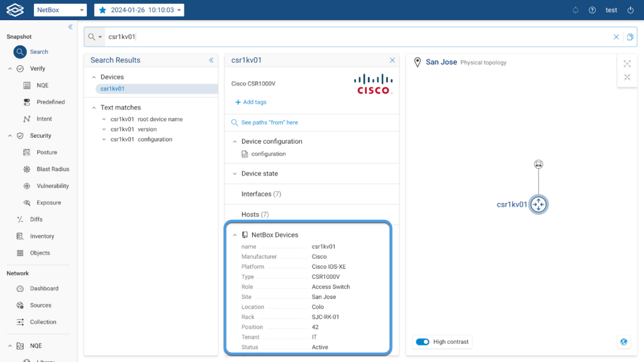Collapse the Devices search results group
Viewport: 644px width, 362px height.
[94, 77]
